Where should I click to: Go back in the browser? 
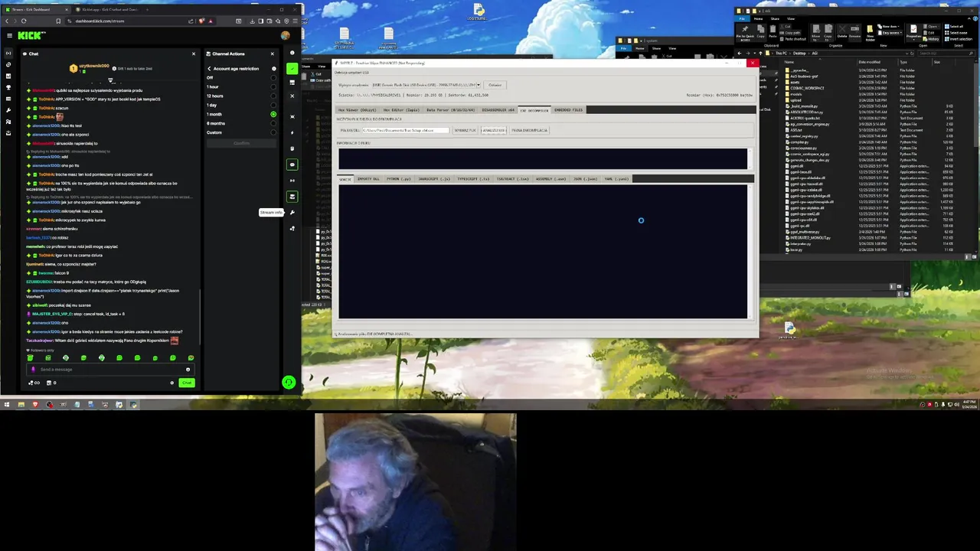(6, 21)
